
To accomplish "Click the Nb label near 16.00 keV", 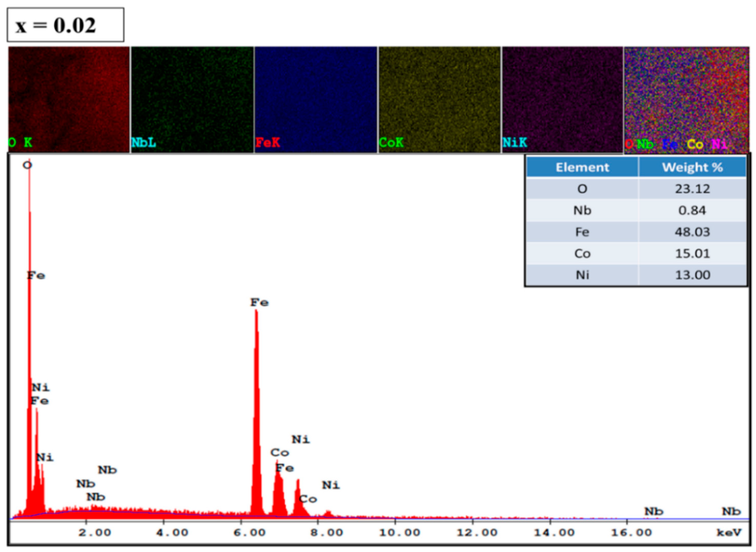I will click(x=654, y=512).
